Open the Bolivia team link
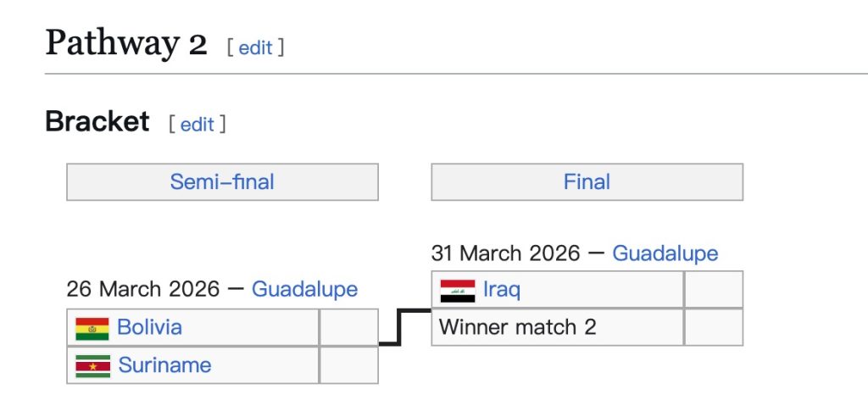 tap(149, 327)
